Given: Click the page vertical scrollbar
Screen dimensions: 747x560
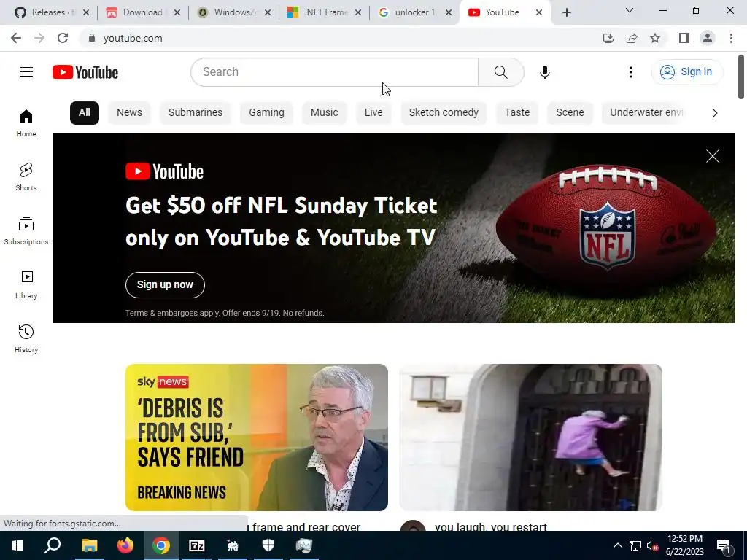Looking at the screenshot, I should click(x=741, y=77).
